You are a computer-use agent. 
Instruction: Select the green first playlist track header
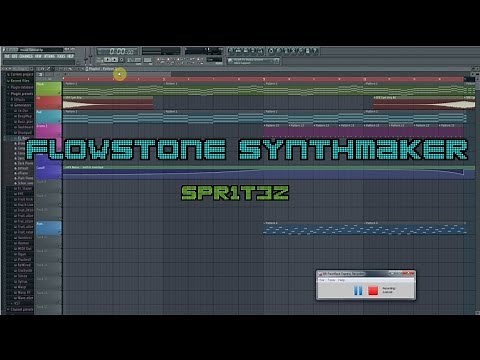pos(49,89)
